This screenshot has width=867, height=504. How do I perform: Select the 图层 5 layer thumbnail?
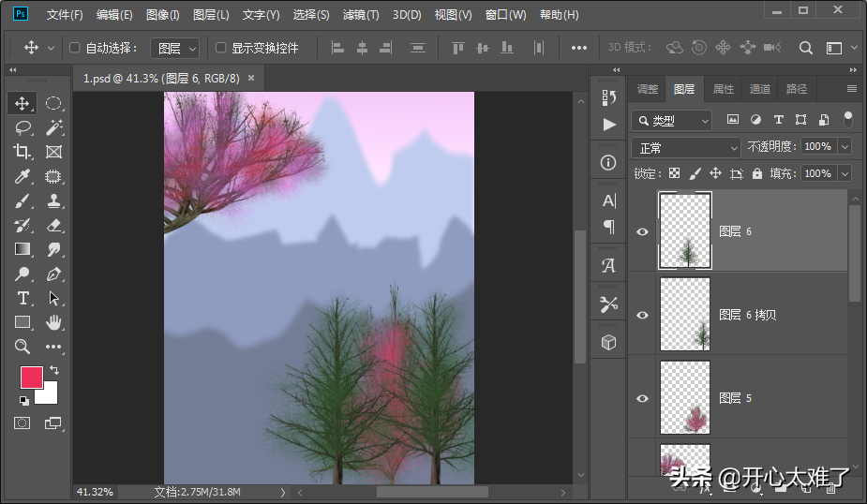click(x=685, y=397)
